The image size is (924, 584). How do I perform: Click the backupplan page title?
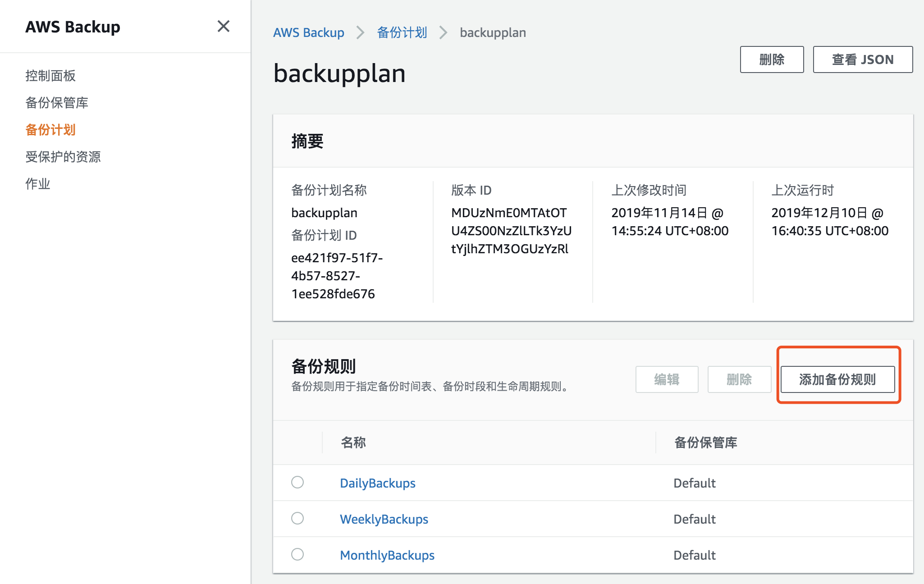339,73
